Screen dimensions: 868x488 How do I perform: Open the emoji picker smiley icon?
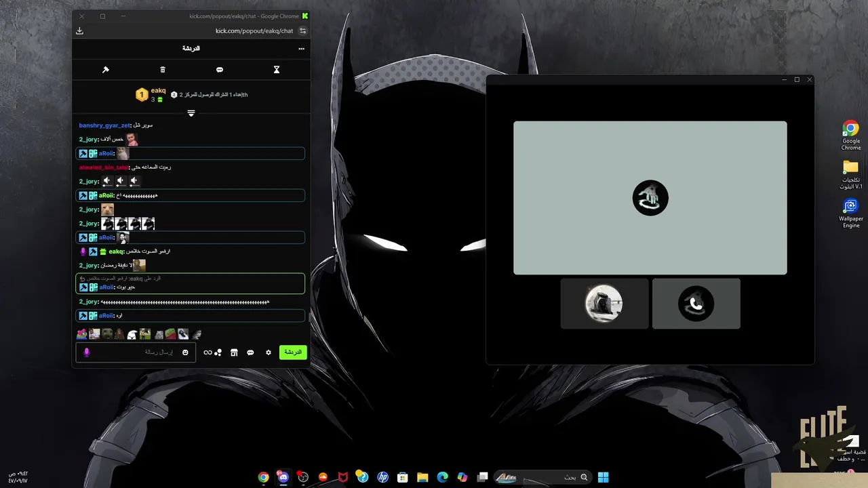coord(185,352)
